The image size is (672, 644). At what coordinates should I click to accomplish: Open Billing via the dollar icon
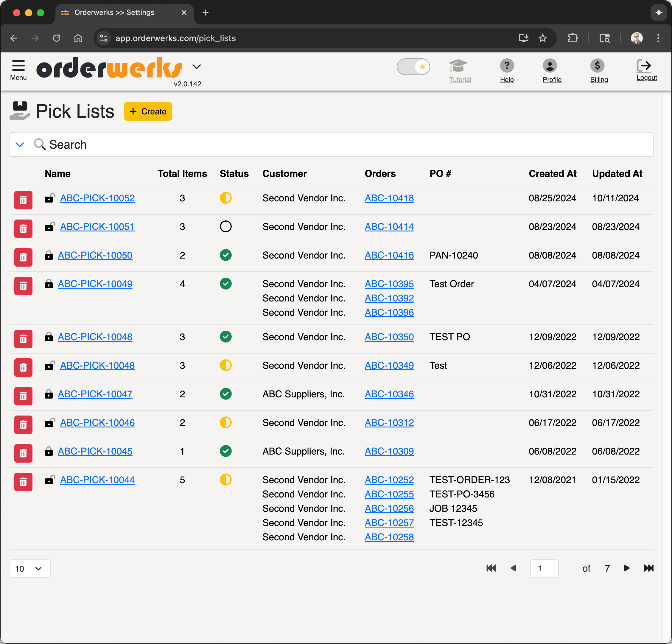598,65
